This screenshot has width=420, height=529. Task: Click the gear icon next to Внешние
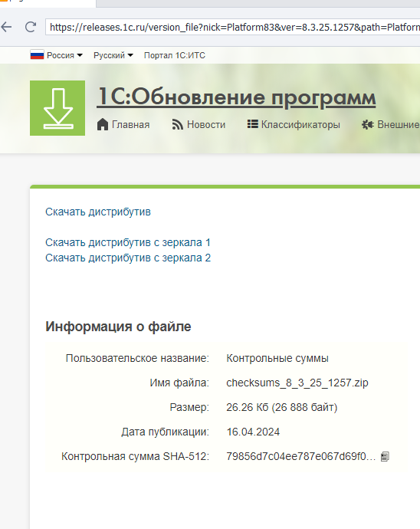pyautogui.click(x=368, y=124)
